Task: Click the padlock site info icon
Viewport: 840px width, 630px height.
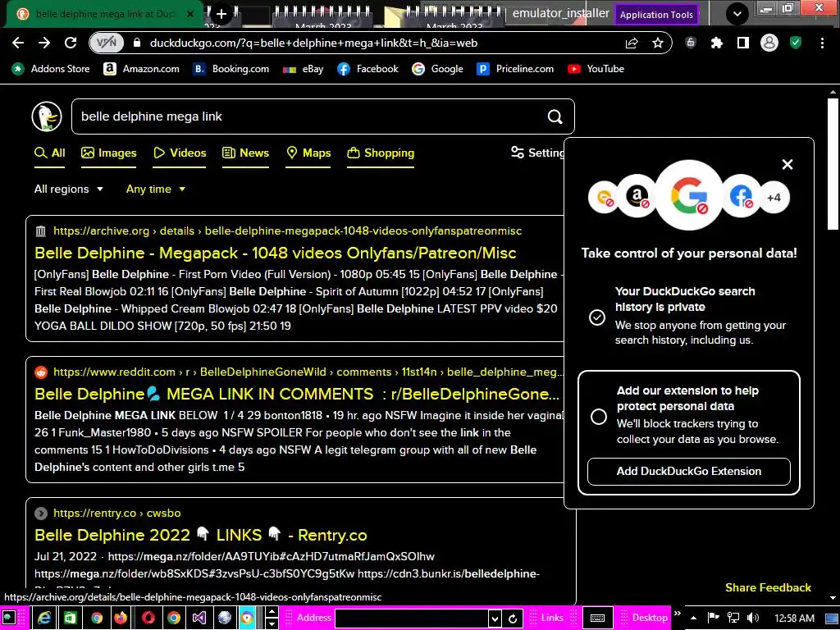Action: tap(137, 43)
